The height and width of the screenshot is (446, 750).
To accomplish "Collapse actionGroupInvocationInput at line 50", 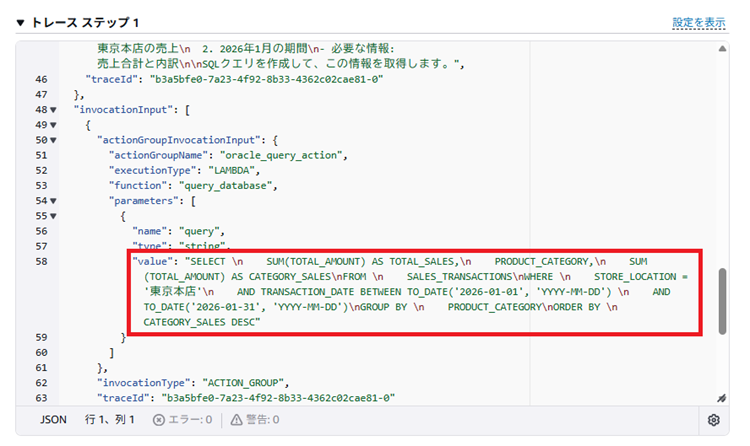I will [x=53, y=140].
